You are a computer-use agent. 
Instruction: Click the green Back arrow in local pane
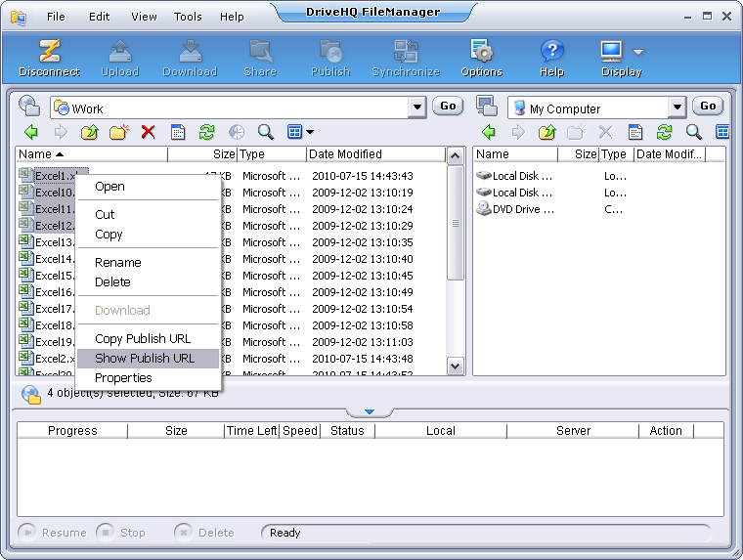coord(489,132)
